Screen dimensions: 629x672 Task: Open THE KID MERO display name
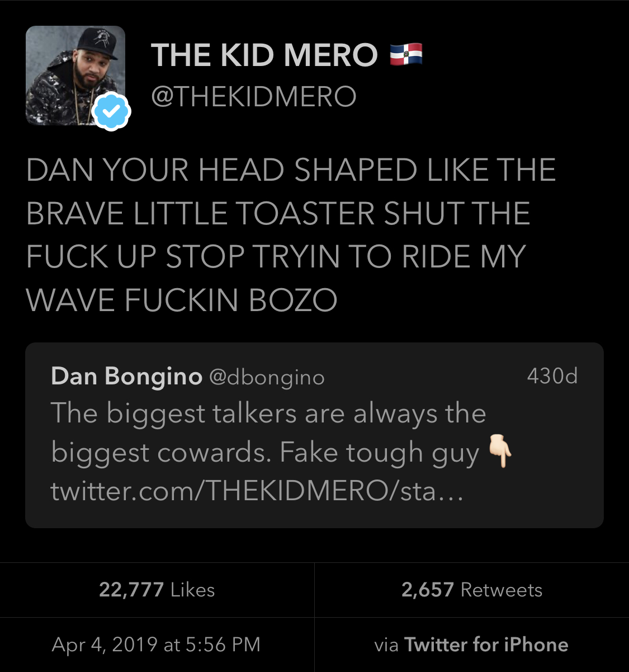coord(264,55)
